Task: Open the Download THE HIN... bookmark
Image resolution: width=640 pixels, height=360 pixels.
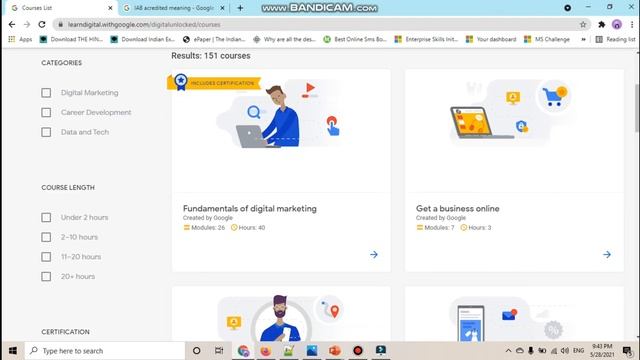Action: point(71,39)
